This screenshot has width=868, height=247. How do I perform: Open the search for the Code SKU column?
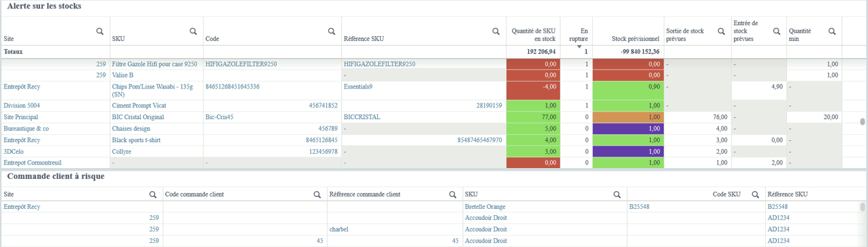click(x=755, y=195)
